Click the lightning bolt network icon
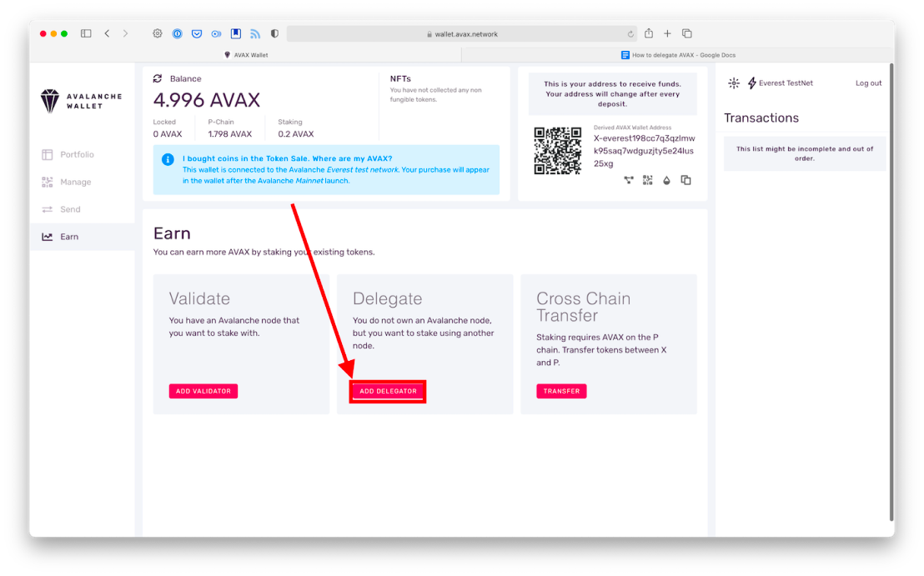 pyautogui.click(x=752, y=83)
